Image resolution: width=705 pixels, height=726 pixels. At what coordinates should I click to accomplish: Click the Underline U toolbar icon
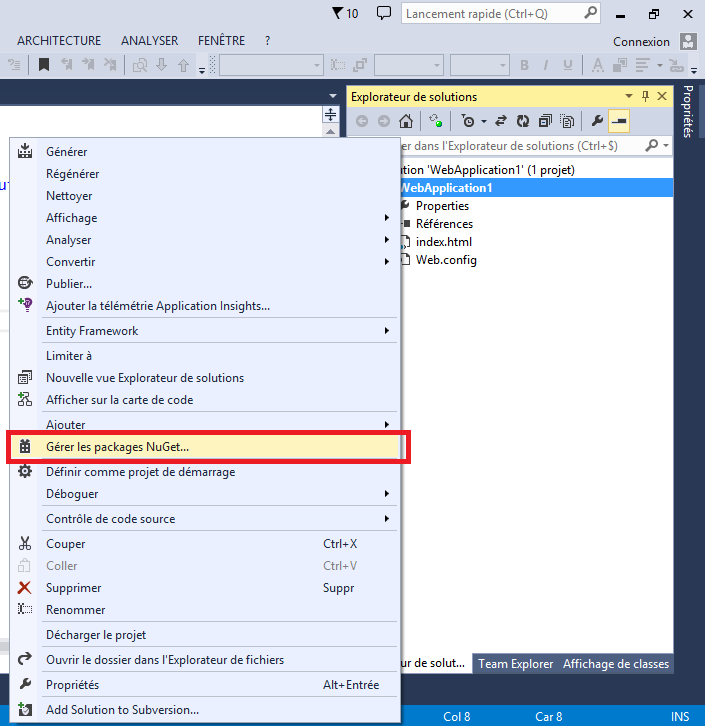point(568,65)
